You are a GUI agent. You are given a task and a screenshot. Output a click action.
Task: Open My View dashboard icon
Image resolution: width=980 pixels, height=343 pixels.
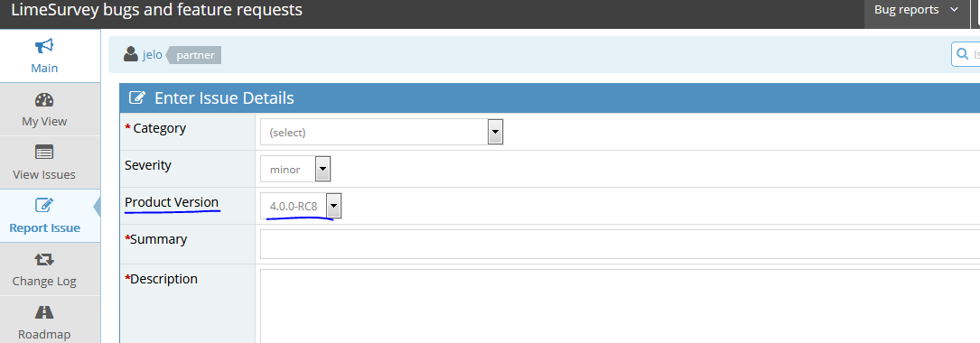(x=44, y=100)
